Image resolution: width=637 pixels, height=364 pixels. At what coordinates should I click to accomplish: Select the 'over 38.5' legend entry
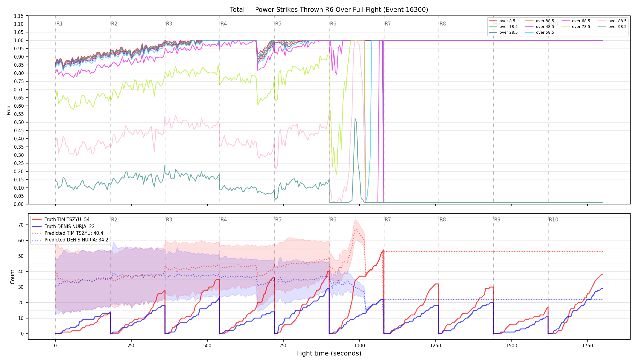coord(540,21)
